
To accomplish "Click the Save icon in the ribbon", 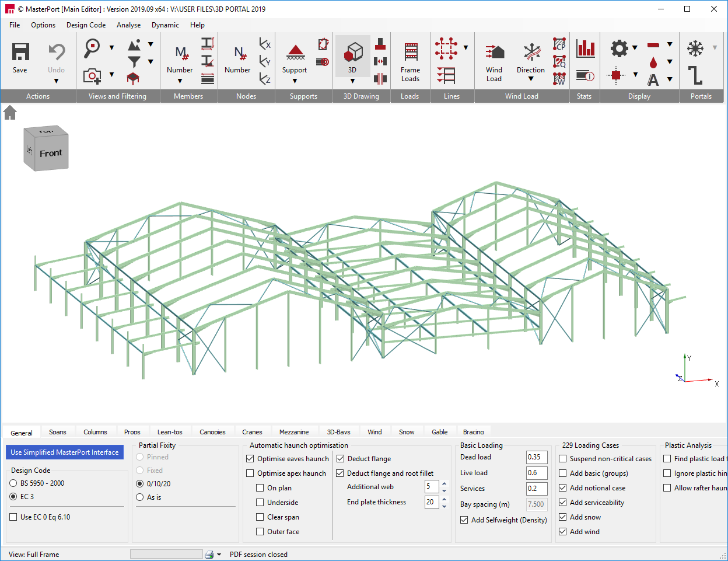I will 20,52.
